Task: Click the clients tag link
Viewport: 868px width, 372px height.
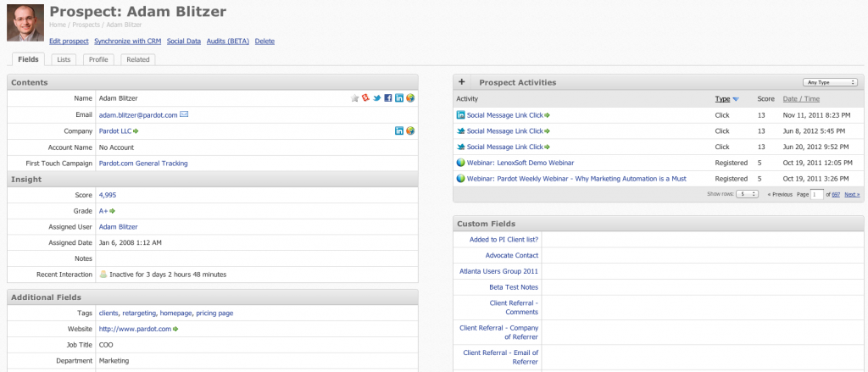Action: 108,314
